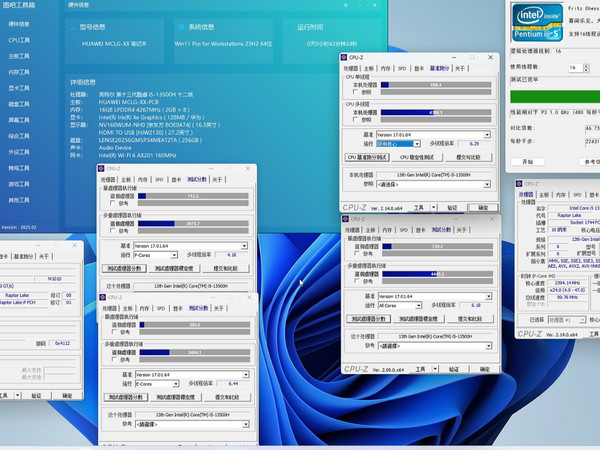600x450 pixels.
Task: Open 烤鸡工具 in the toolbox sidebar
Action: click(x=19, y=168)
